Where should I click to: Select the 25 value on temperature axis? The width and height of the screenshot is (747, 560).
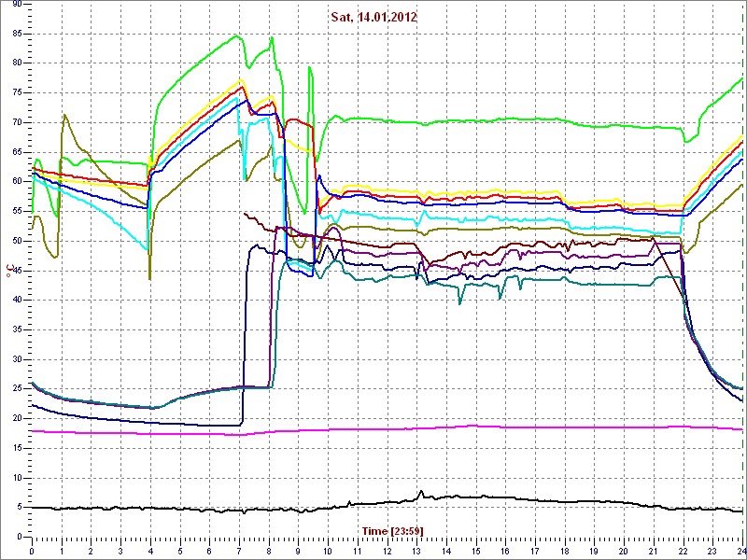point(17,389)
